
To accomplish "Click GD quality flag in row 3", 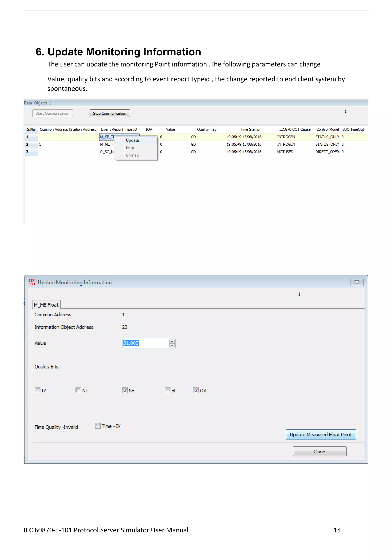I will (193, 152).
